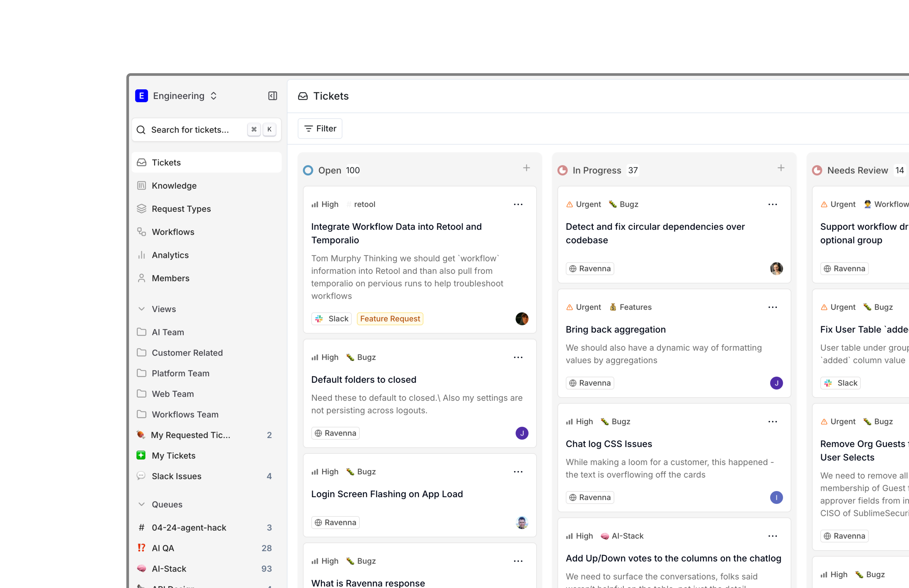Click the Slack source badge on Integrate Workflow card
Viewport: 909px width, 588px height.
coord(331,319)
